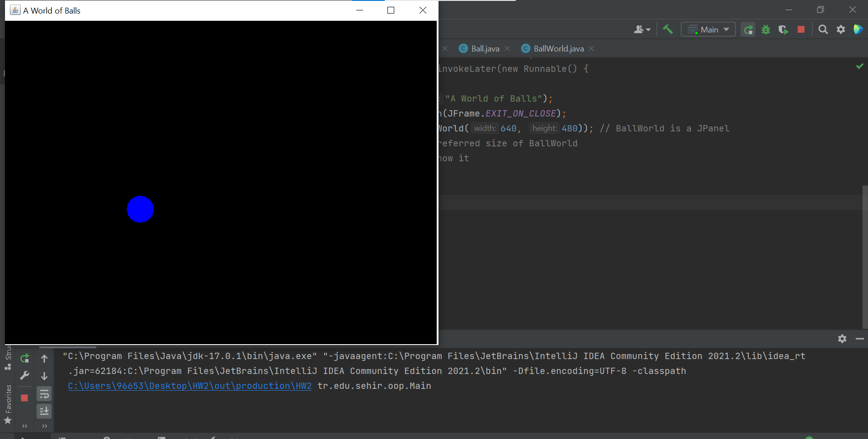868x439 pixels.
Task: Click the Java icon in A World of Balls title bar
Action: 15,10
